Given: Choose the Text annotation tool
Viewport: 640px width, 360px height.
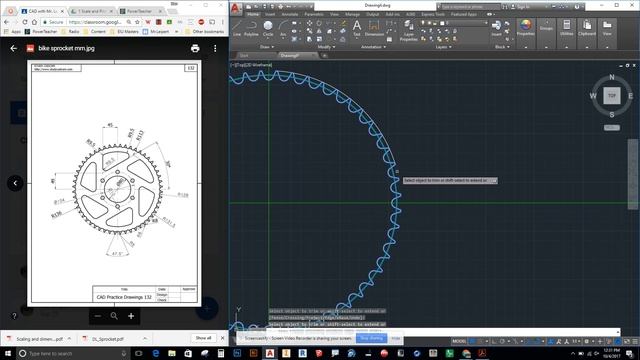Looking at the screenshot, I should coord(357,29).
